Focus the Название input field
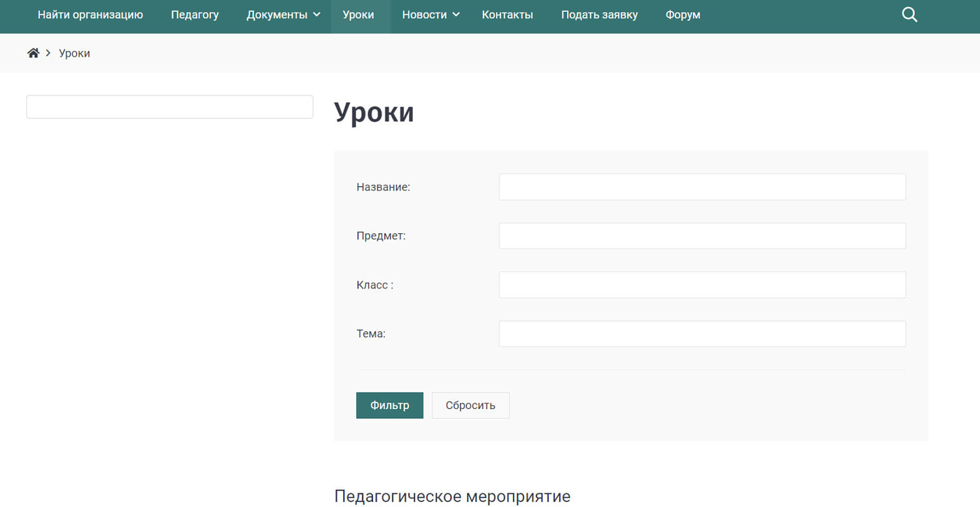The height and width of the screenshot is (507, 980). tap(702, 187)
